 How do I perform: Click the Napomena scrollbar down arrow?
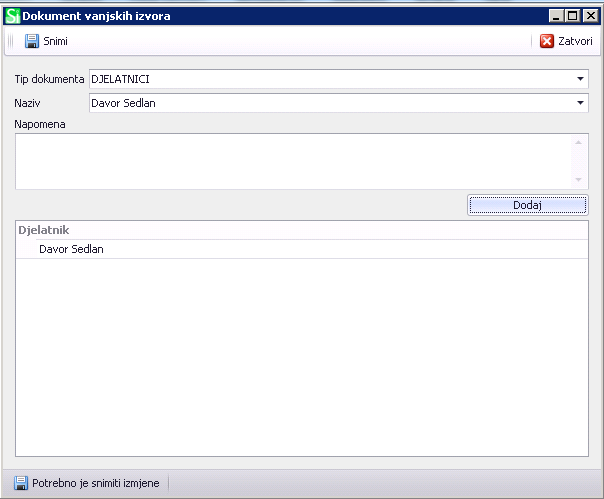tap(578, 180)
